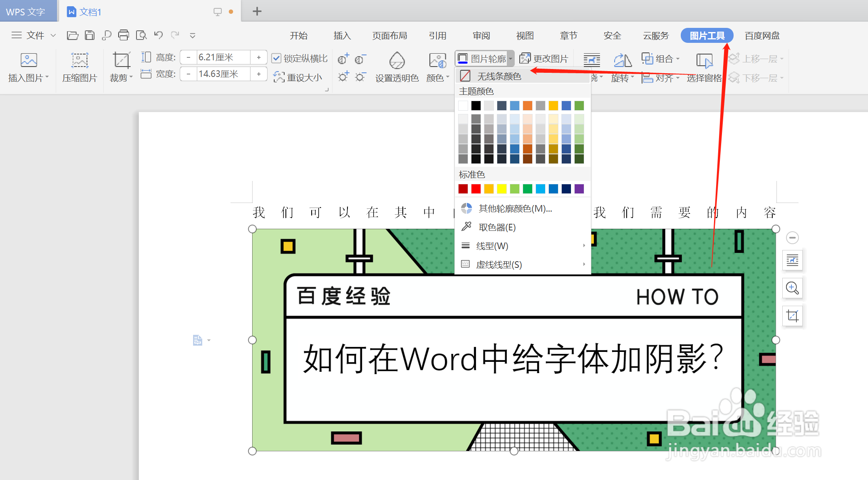Open the Review (审阅) tab
The height and width of the screenshot is (480, 868).
(x=481, y=36)
